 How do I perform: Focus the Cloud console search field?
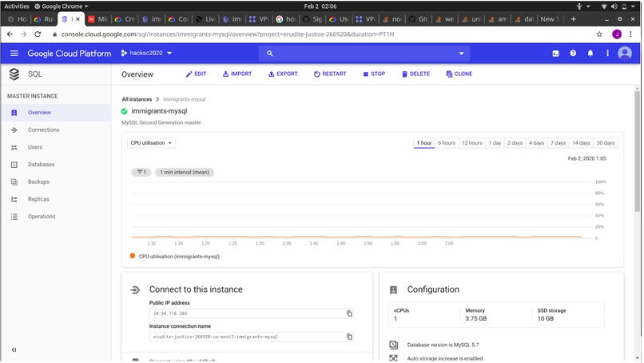click(x=365, y=54)
